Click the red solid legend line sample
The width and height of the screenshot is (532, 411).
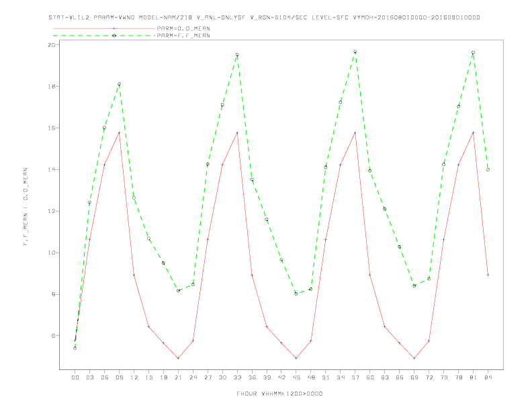(104, 28)
